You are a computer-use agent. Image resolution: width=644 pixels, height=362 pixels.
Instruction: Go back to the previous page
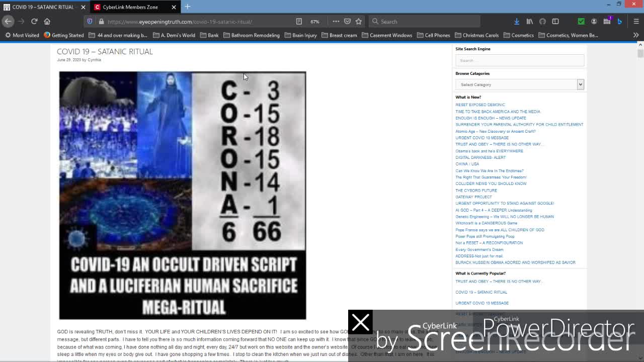8,21
